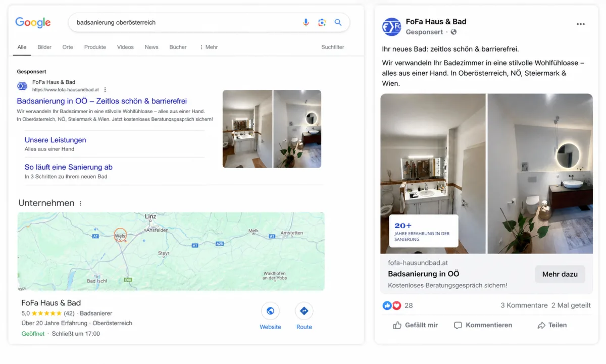Click the Google logo
The height and width of the screenshot is (364, 606).
[33, 22]
